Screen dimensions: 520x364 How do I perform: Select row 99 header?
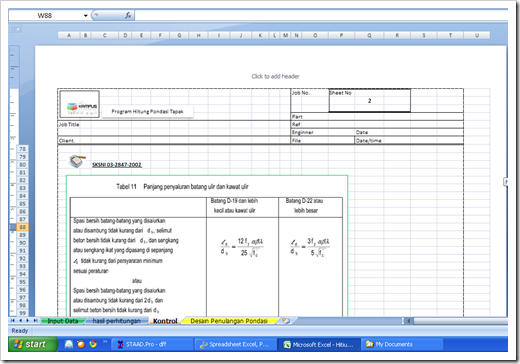[x=22, y=313]
